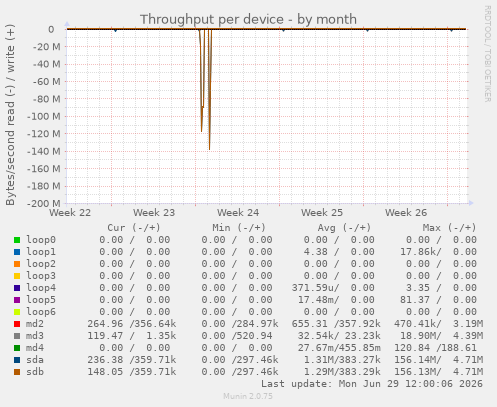Click the Week 24 axis label
The image size is (497, 407).
(238, 213)
